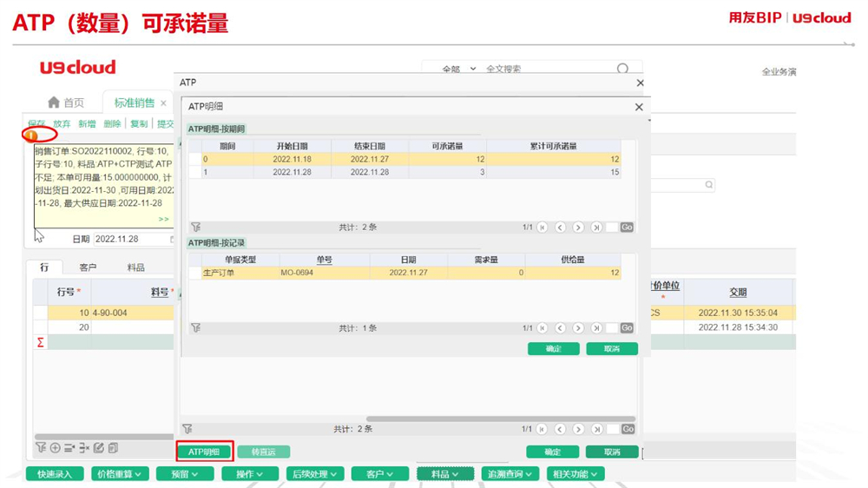Expand the 预留 dropdown button
Screen dimensions: 868x488
click(x=185, y=473)
